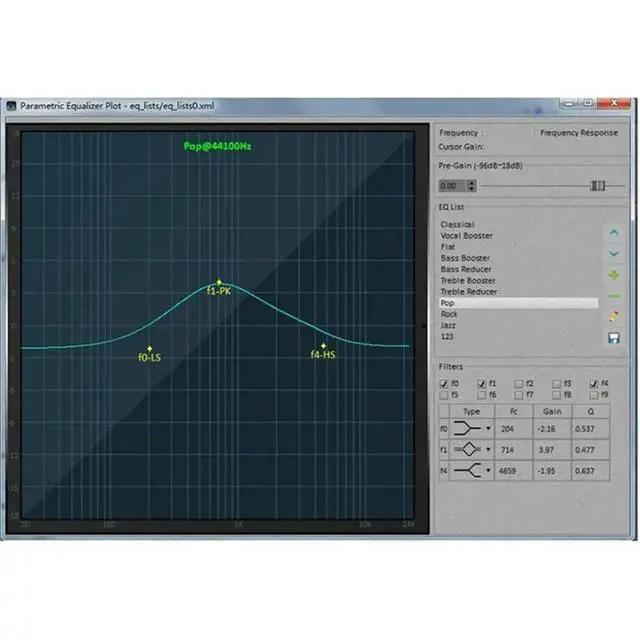Click the f1-PK peak marker on the plot

(218, 283)
